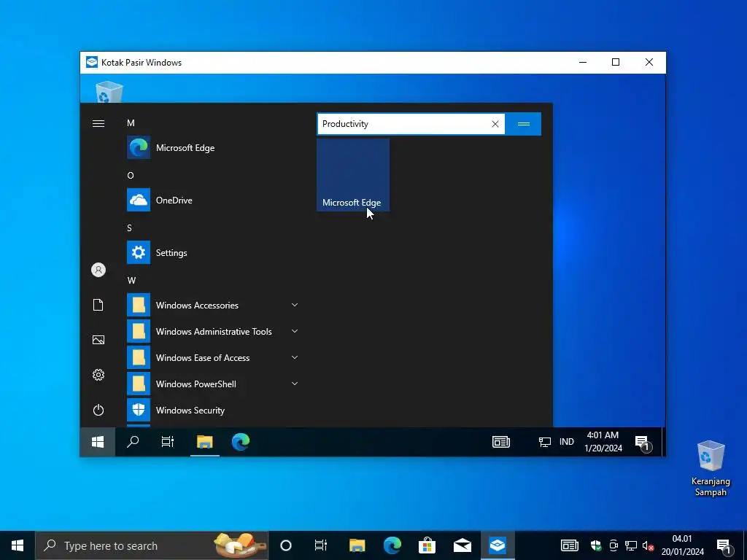747x560 pixels.
Task: Open File Explorer in the sandbox taskbar
Action: pos(205,442)
